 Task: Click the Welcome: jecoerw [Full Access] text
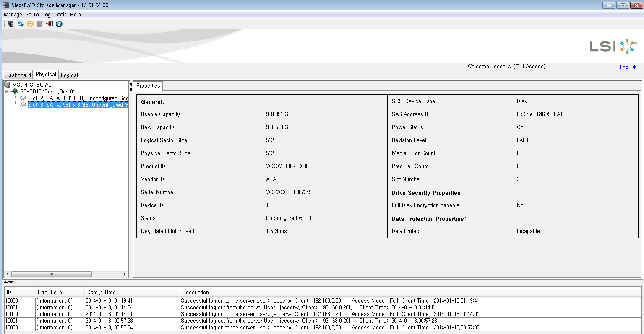pyautogui.click(x=506, y=66)
